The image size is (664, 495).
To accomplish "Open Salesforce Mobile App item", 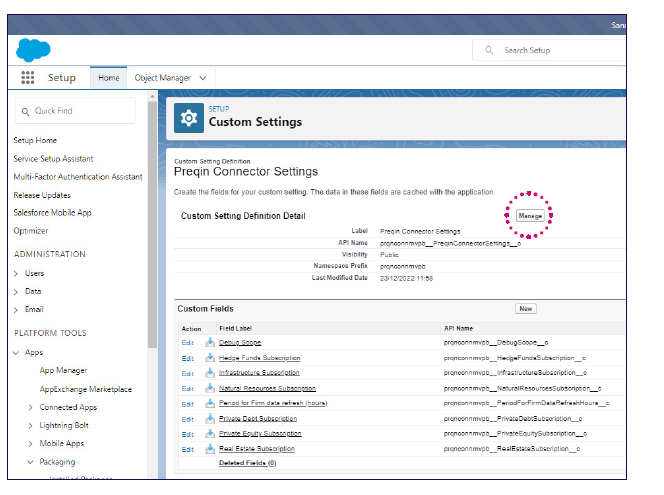I will click(x=53, y=213).
